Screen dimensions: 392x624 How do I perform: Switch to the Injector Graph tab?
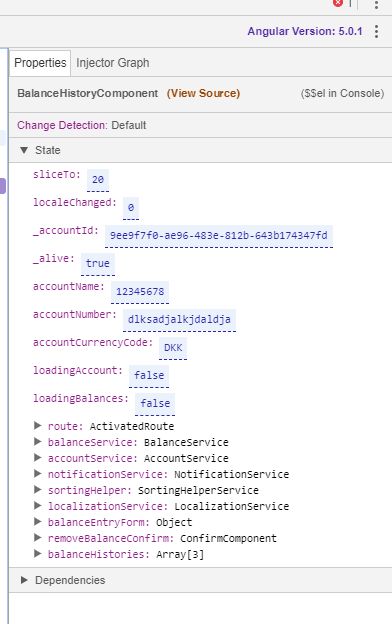[x=113, y=63]
